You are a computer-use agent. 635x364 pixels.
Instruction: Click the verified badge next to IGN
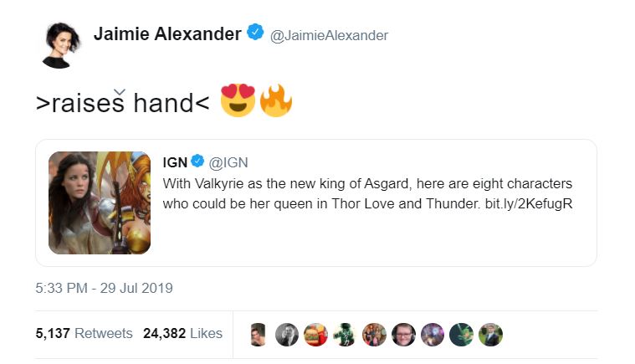[x=197, y=161]
